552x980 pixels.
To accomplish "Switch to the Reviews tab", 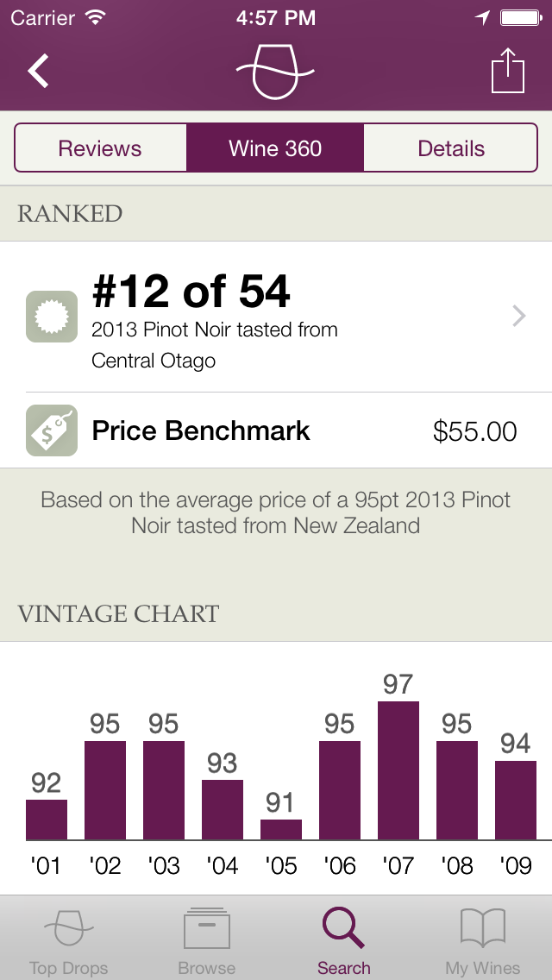I will click(100, 148).
